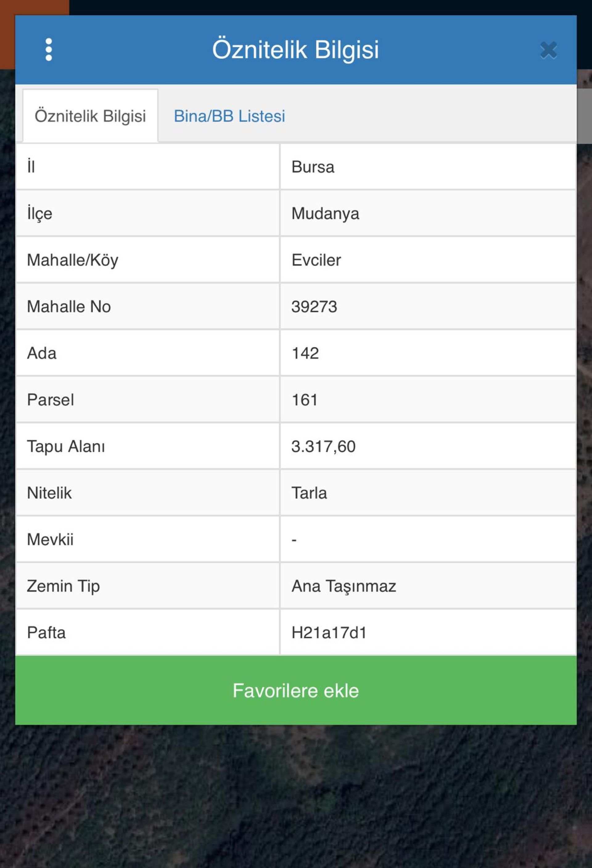
Task: Select the Parsel value 161
Action: [304, 400]
